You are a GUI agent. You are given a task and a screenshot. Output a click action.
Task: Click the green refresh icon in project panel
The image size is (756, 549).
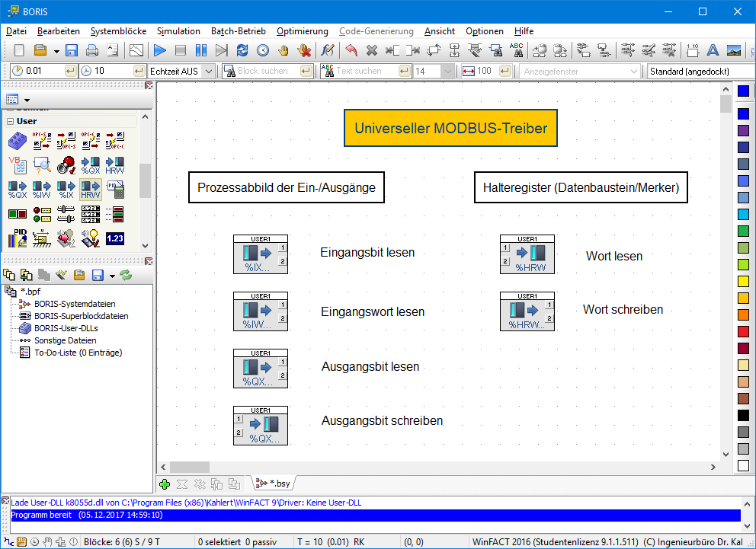coord(126,275)
